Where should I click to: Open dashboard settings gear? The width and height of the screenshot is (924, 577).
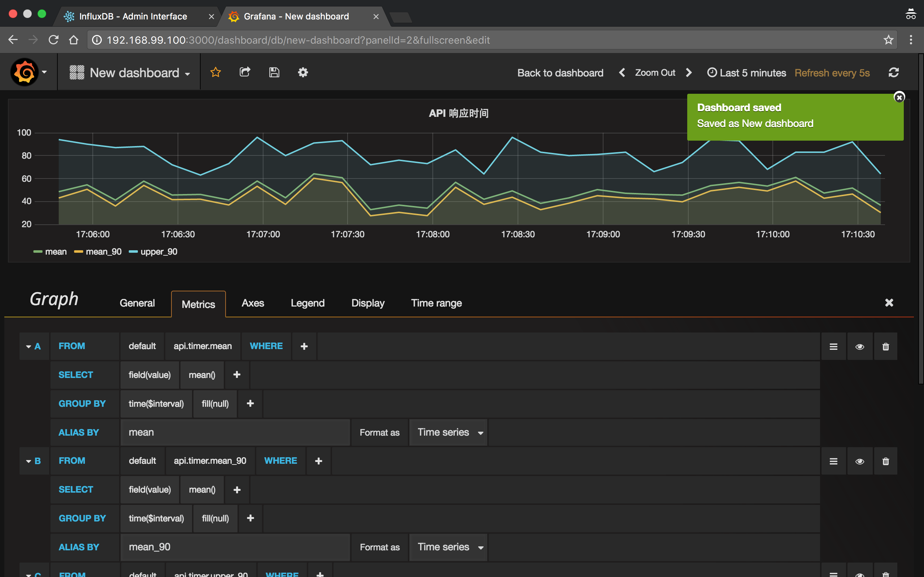(x=303, y=72)
